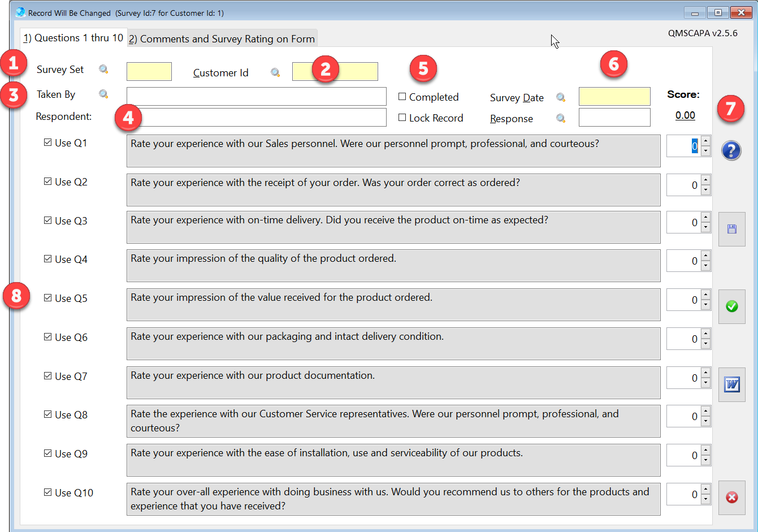The width and height of the screenshot is (758, 532).
Task: Open the Taken By lookup magnifier
Action: coord(103,94)
